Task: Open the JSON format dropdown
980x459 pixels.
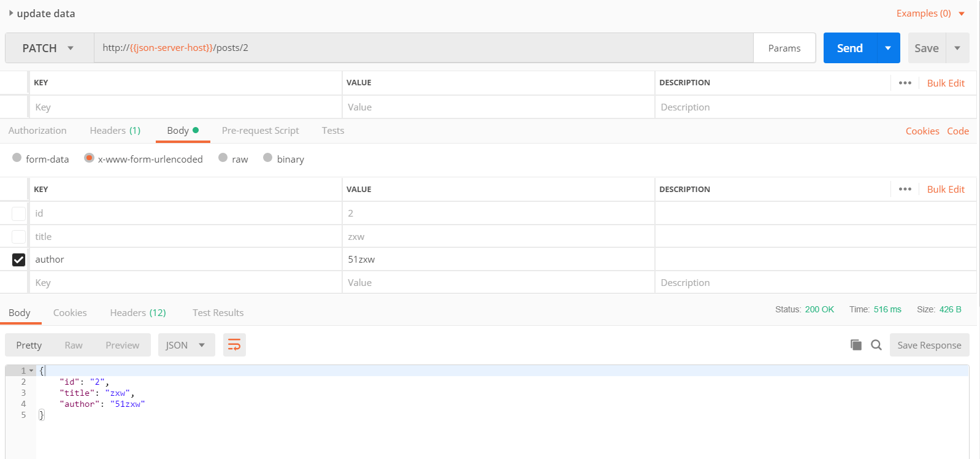Action: pyautogui.click(x=186, y=345)
